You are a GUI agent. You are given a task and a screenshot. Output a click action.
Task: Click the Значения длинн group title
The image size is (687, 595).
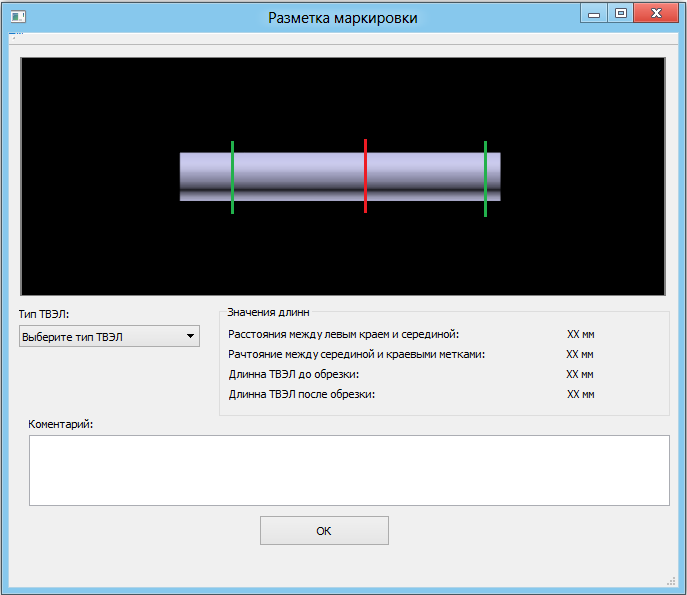coord(268,312)
